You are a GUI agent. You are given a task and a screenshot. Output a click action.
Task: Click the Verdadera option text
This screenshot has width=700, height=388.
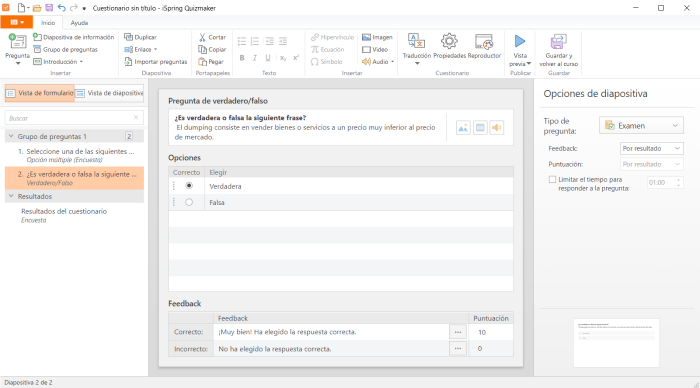coord(225,186)
